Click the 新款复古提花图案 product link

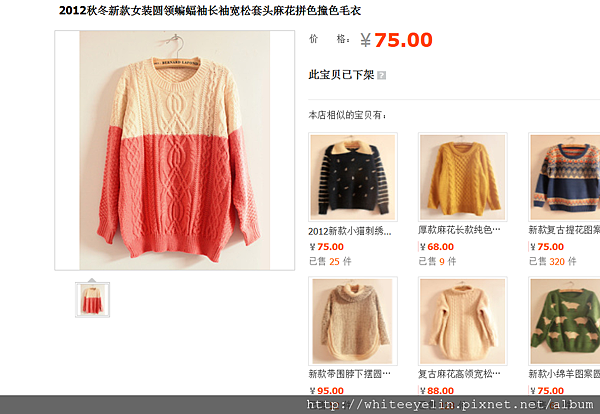[564, 230]
